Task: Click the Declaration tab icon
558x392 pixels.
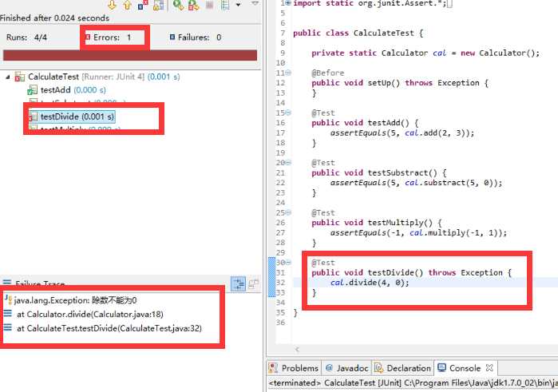Action: 378,368
